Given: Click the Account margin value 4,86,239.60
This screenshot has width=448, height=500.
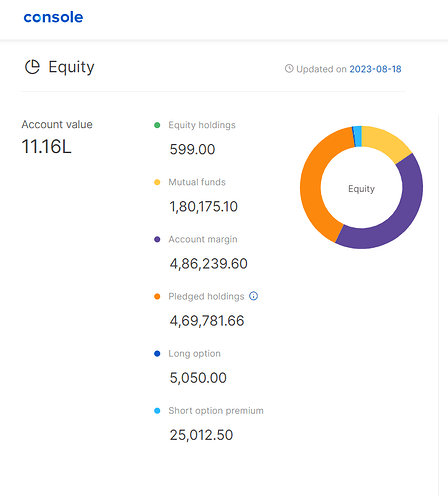Looking at the screenshot, I should pyautogui.click(x=209, y=264).
